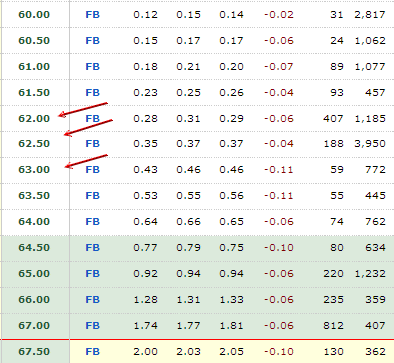394x363 pixels.
Task: Click the 0.55 price in the 63.50 row
Action: [188, 196]
